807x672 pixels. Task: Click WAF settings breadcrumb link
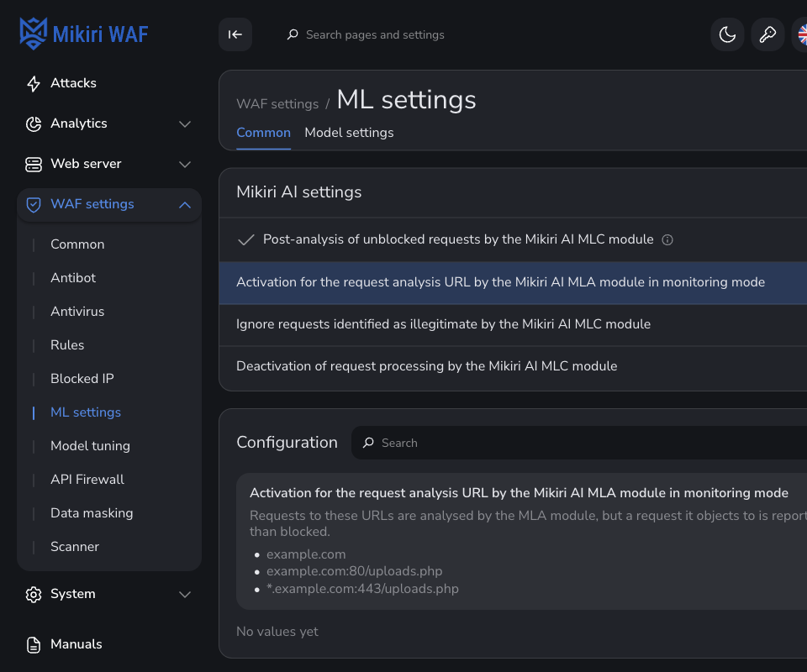pyautogui.click(x=277, y=104)
